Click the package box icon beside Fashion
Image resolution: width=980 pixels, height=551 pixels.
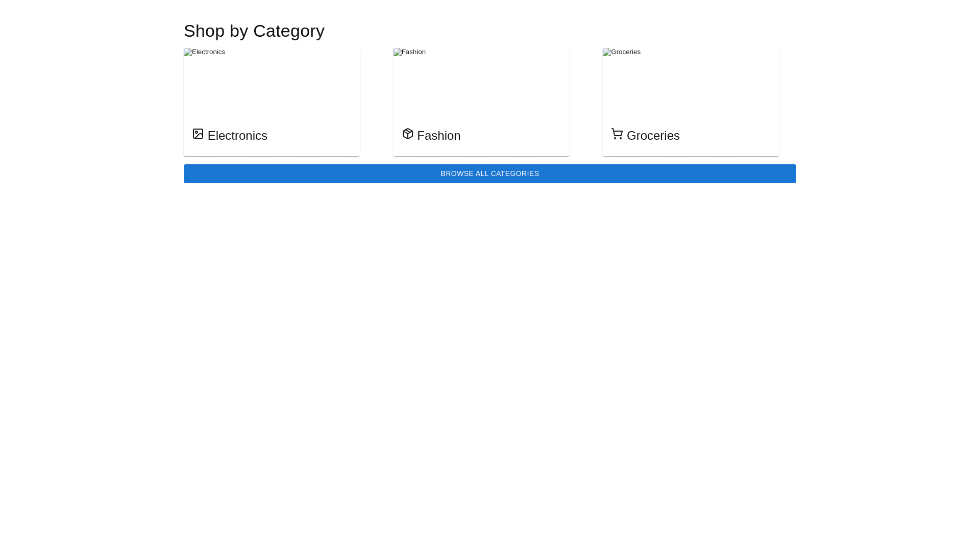(407, 134)
